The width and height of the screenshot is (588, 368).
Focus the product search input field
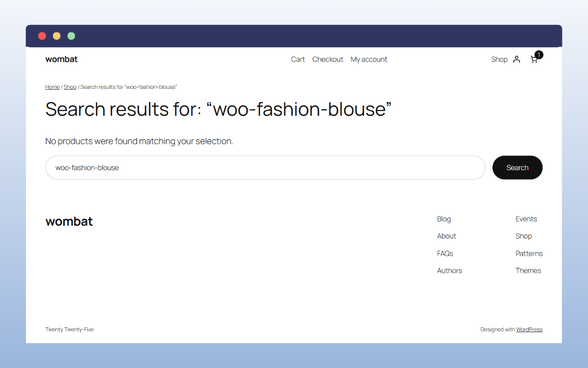point(265,168)
